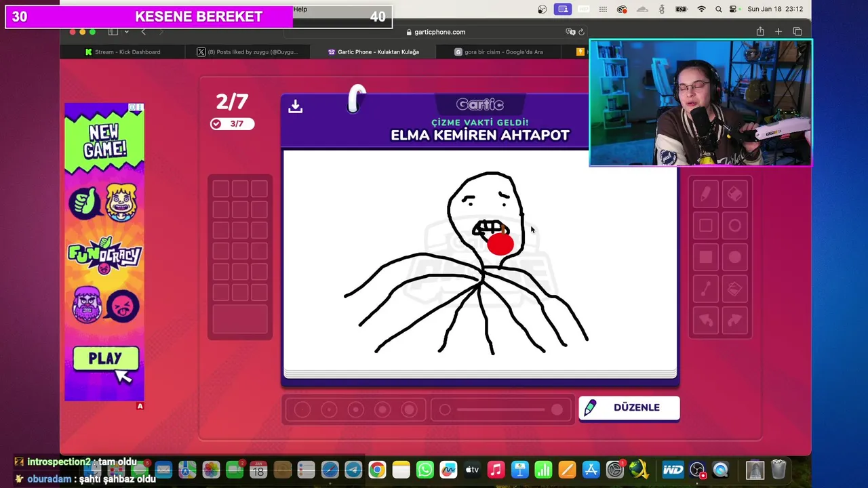Switch to Posts liked by zuygu tab
Image resolution: width=868 pixels, height=488 pixels.
(x=248, y=52)
